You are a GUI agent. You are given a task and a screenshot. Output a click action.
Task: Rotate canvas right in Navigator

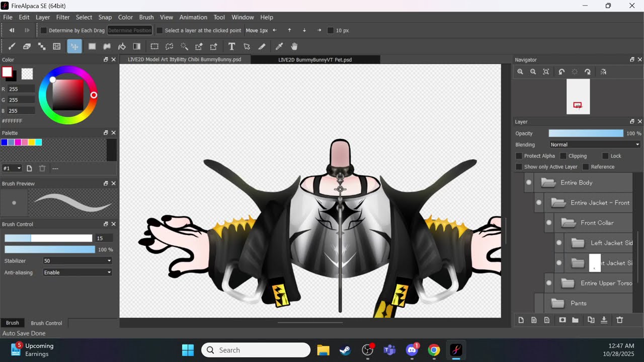(x=587, y=72)
